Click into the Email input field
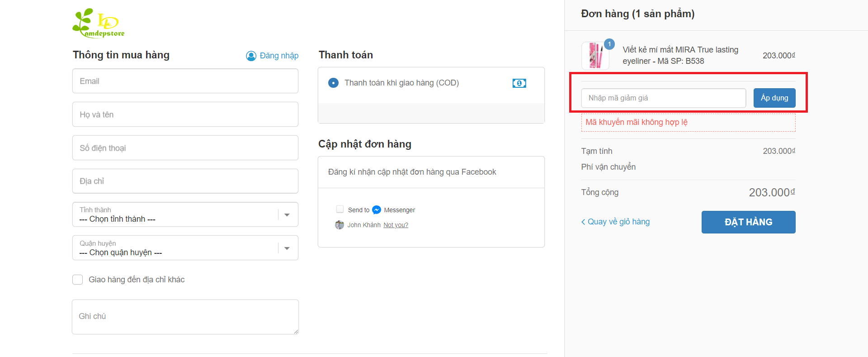The height and width of the screenshot is (357, 868). 185,81
